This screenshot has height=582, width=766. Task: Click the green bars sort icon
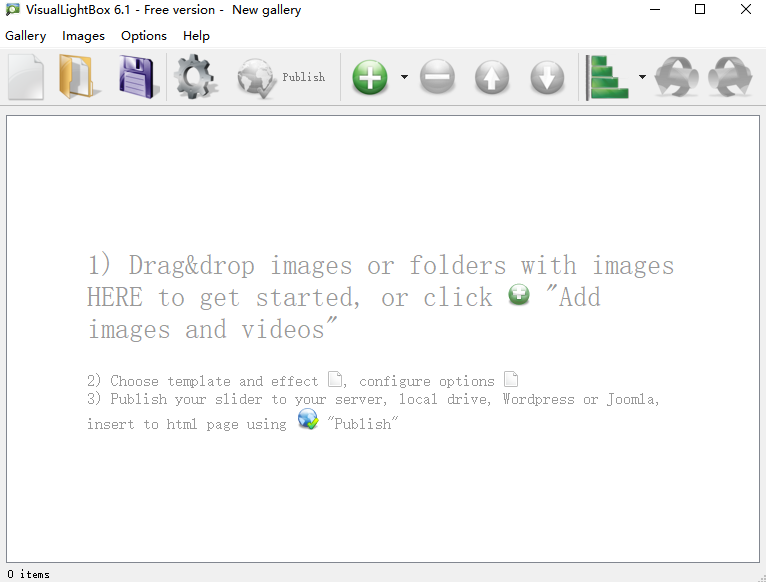(608, 77)
